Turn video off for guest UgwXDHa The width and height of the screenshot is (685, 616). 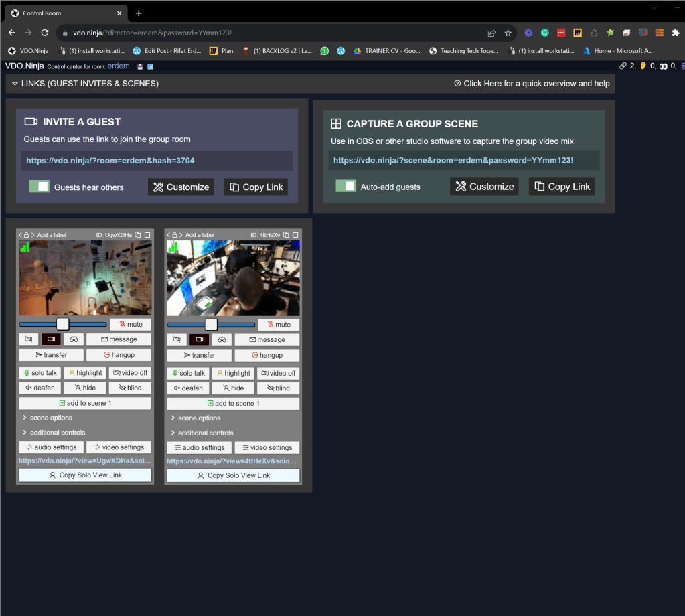pyautogui.click(x=130, y=373)
